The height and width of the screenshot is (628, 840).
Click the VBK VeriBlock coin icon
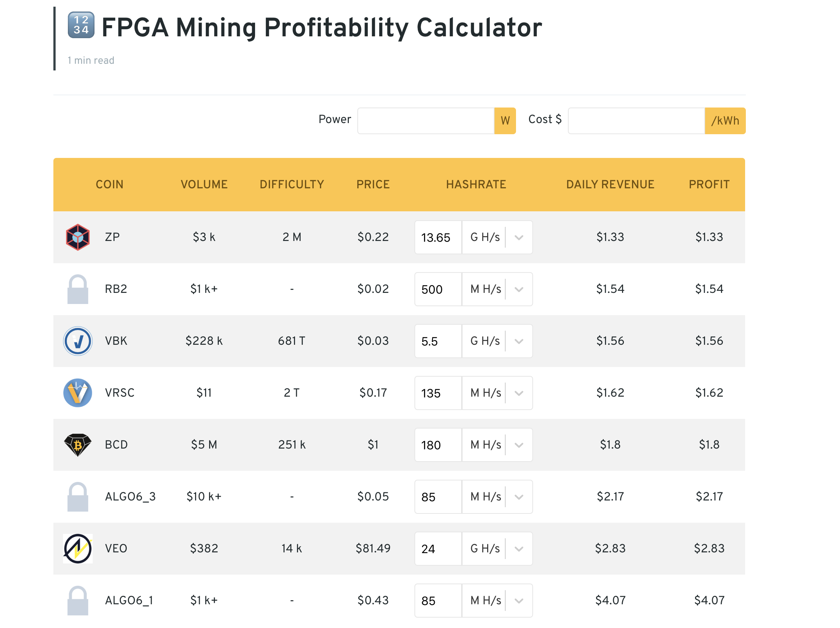click(77, 341)
